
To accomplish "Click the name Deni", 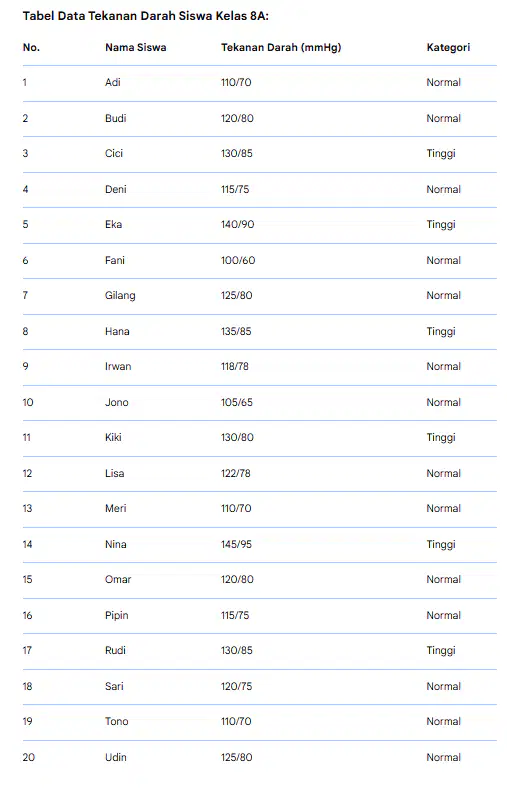I will tap(116, 189).
